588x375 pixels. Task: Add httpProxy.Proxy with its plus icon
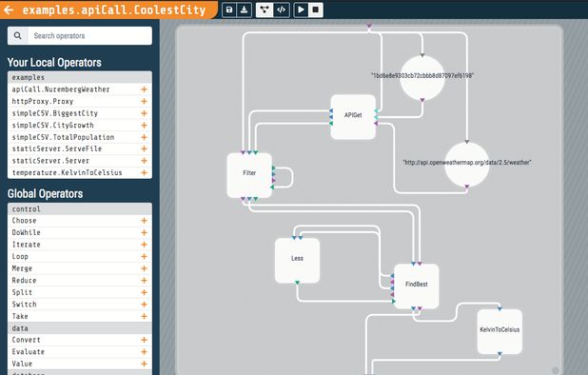click(144, 101)
